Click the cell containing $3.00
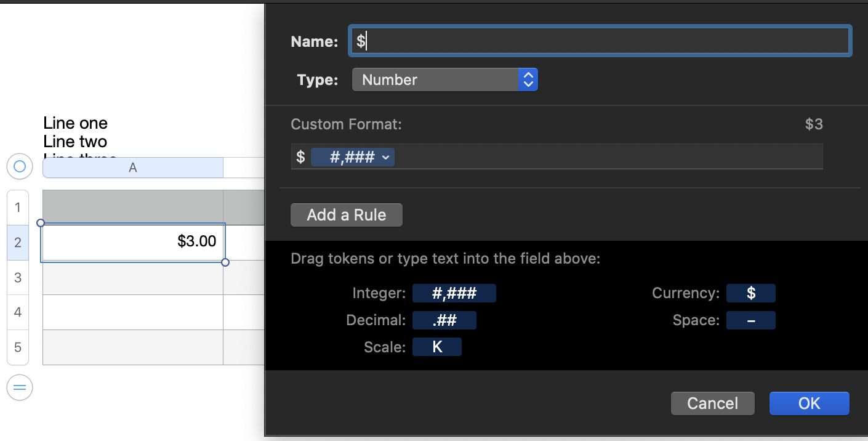 point(132,242)
